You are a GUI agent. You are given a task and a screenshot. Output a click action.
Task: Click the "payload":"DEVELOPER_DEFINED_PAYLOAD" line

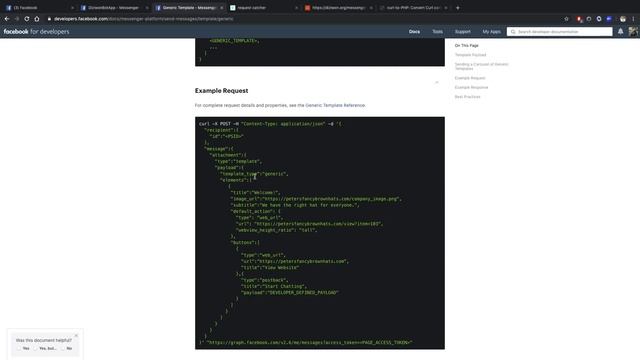290,293
